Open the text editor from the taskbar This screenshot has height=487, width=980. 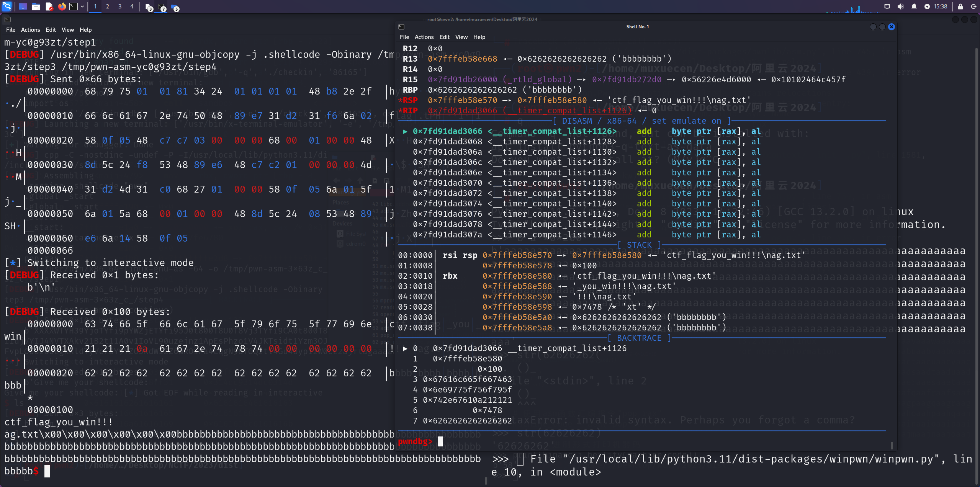point(49,6)
